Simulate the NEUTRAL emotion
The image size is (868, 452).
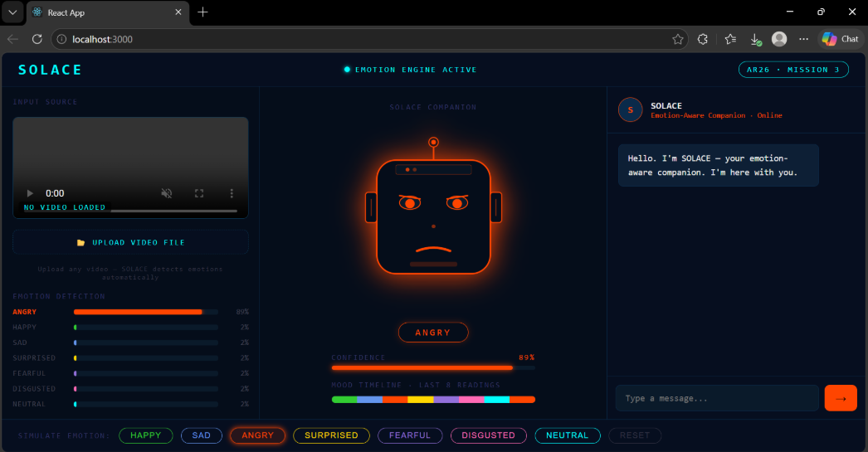568,435
